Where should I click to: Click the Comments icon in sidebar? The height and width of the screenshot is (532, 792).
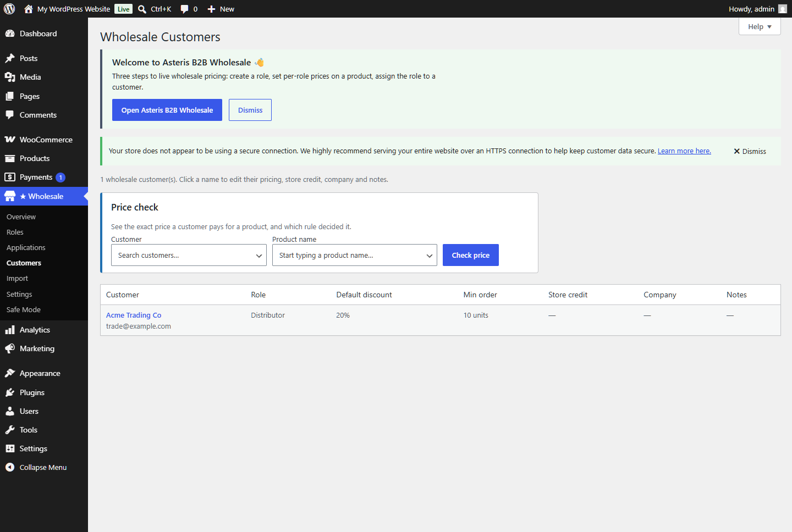click(10, 115)
